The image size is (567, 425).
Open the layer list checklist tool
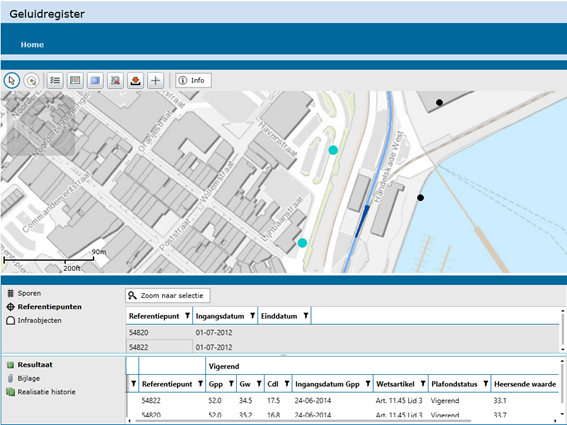[x=55, y=80]
